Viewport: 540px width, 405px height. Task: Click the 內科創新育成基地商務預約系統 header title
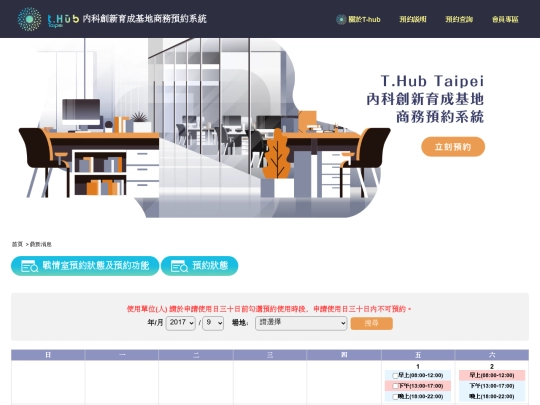pos(145,19)
